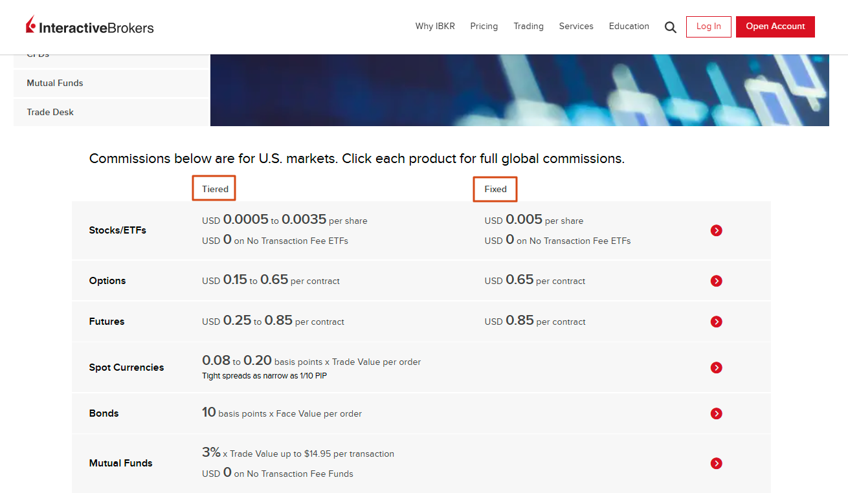Click the search magnifier icon
The width and height of the screenshot is (848, 504).
click(x=671, y=27)
